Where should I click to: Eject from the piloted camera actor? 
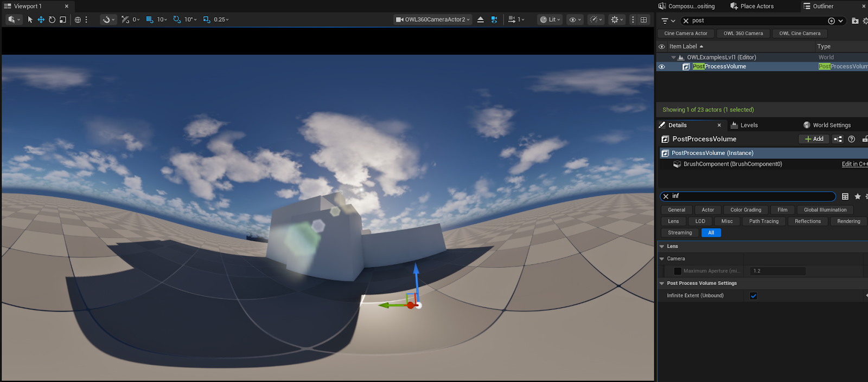pos(481,20)
